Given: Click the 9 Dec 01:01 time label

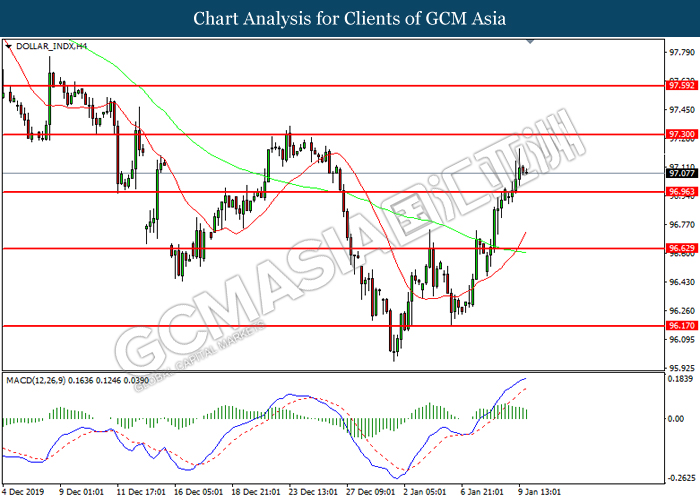Looking at the screenshot, I should pos(81,492).
